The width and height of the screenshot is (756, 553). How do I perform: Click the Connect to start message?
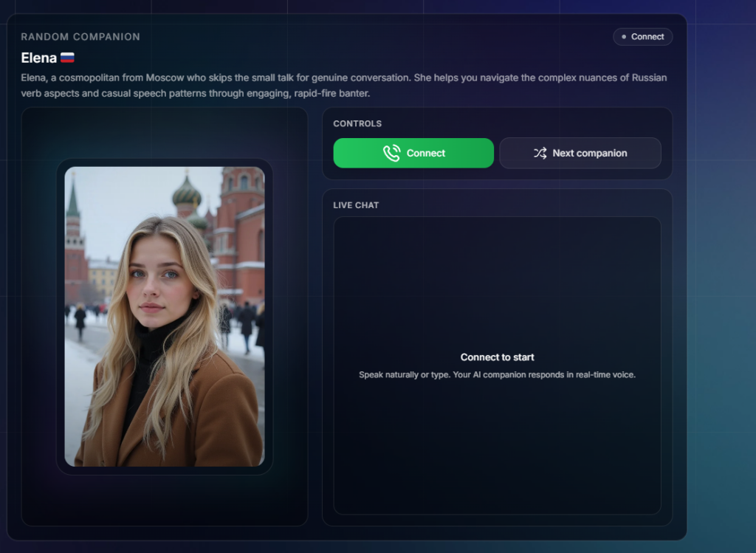pyautogui.click(x=497, y=357)
